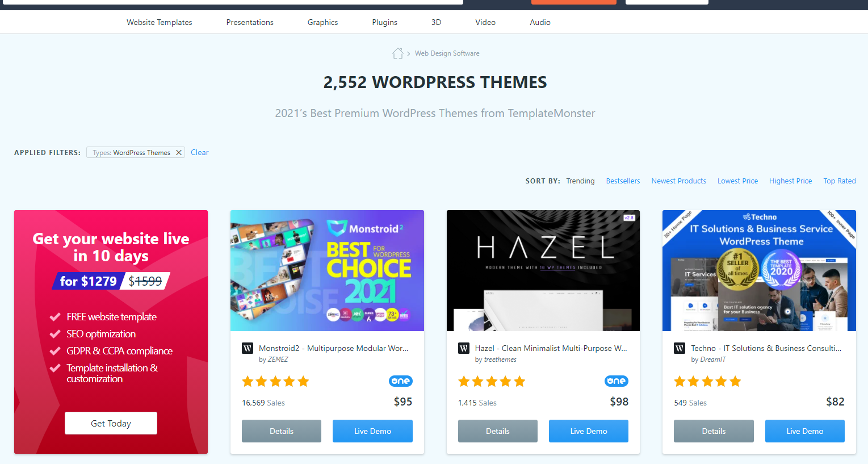Screen dimensions: 868x464
Task: Sort themes by Top Rated
Action: coord(840,181)
